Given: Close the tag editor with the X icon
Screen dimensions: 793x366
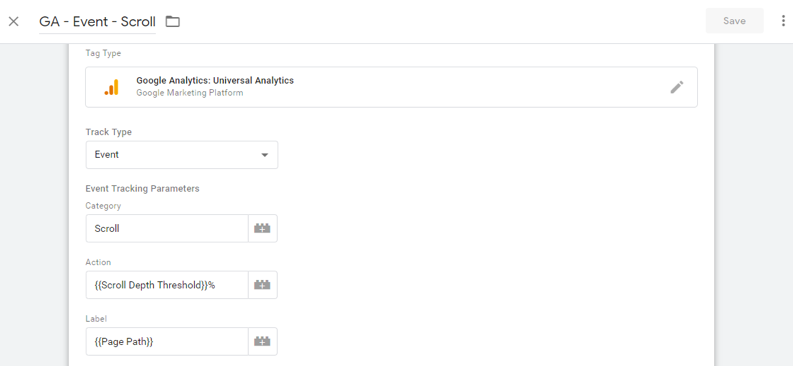Looking at the screenshot, I should [x=14, y=21].
